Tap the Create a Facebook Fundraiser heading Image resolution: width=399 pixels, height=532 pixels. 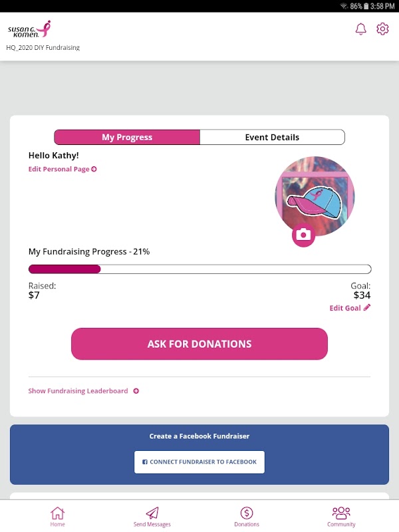(x=199, y=436)
